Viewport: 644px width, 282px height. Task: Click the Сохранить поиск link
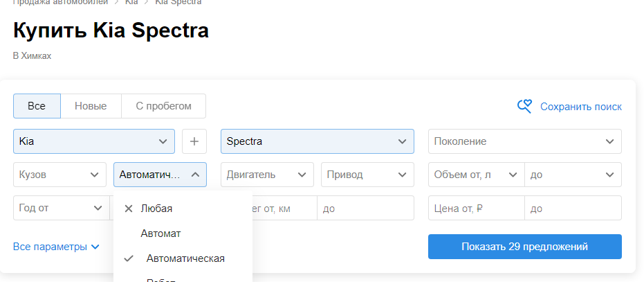[581, 107]
